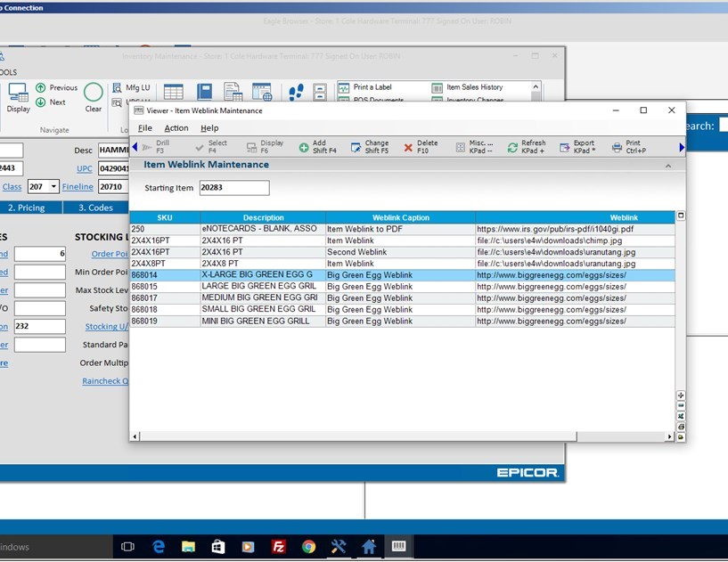This screenshot has width=728, height=562.
Task: Go to the Next inventory item
Action: (x=50, y=102)
